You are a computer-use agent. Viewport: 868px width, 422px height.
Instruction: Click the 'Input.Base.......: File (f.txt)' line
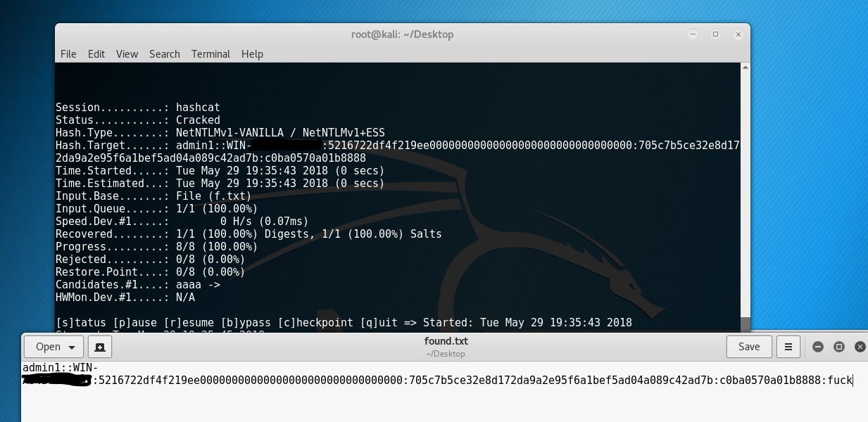153,196
